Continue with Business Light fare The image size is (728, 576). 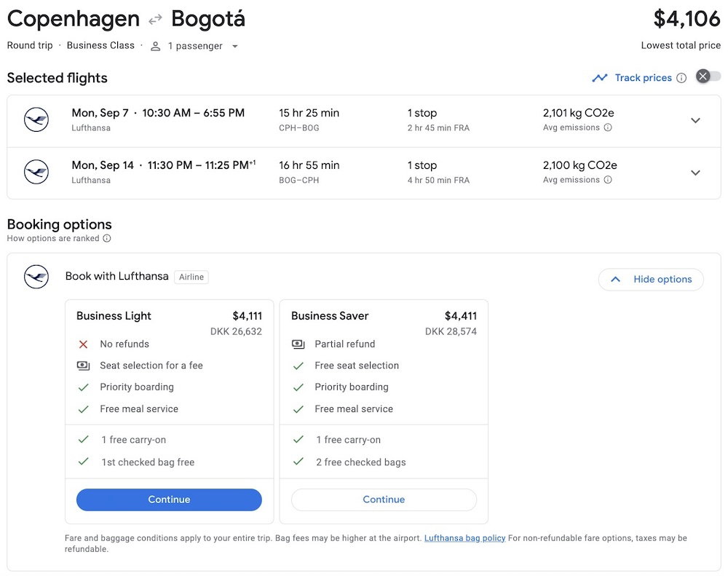[x=169, y=500]
